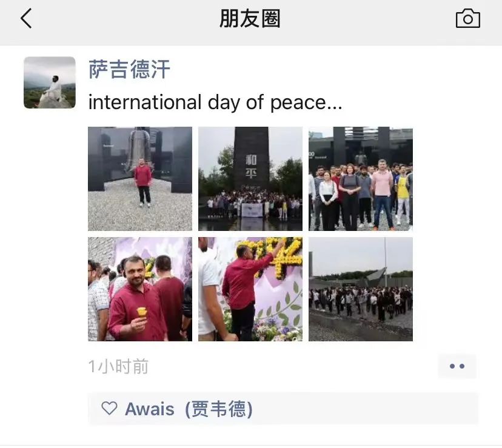Open photo of man placing flowers on wall
This screenshot has width=502, height=448.
click(x=250, y=289)
